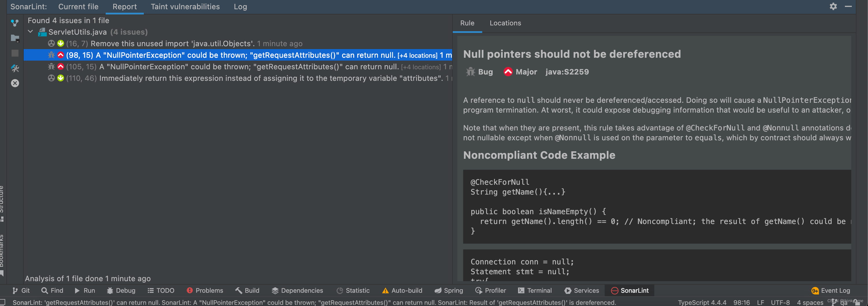This screenshot has width=868, height=306.
Task: Switch to the Locations tab
Action: point(505,23)
